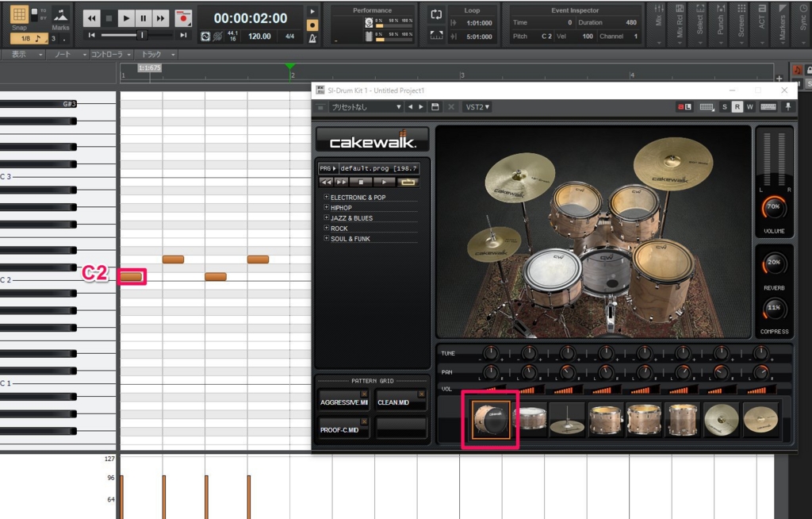Click the AGGRESSIVE.MID pattern pad

[344, 401]
